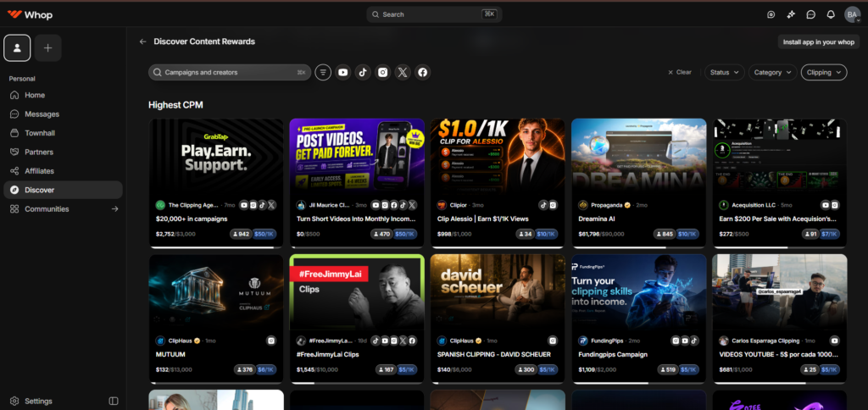Open the Dreamina thumbnail
Screen dimensions: 868x410
pos(639,157)
